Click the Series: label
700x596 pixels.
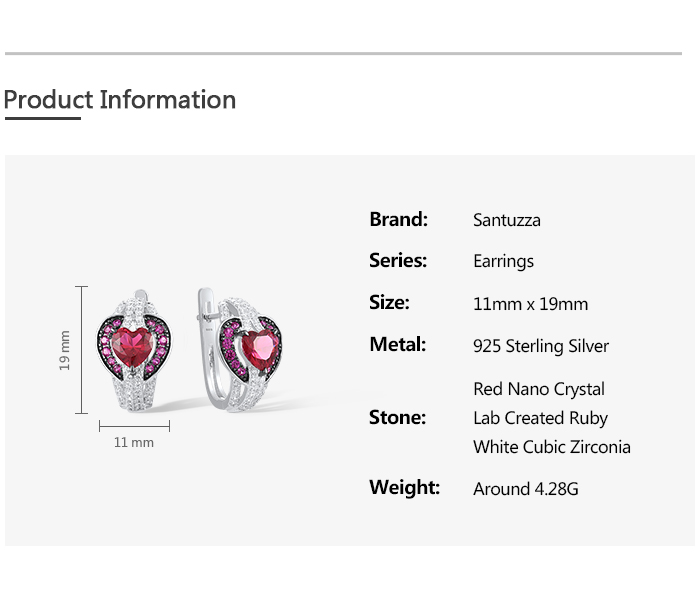coord(398,260)
